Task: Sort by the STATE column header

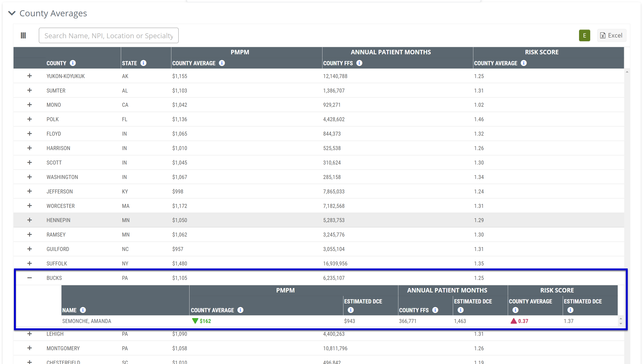Action: coord(129,63)
